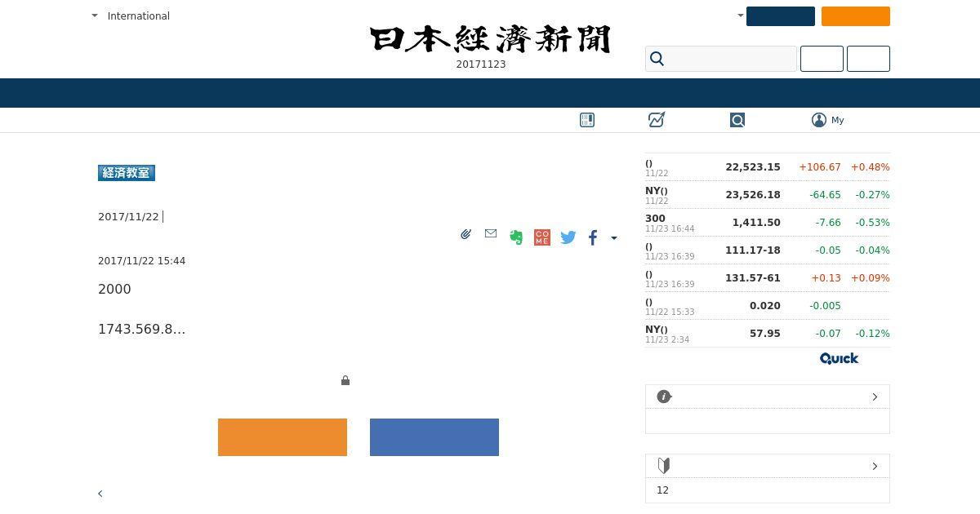
Task: Click the lock icon above the buttons
Action: (345, 380)
